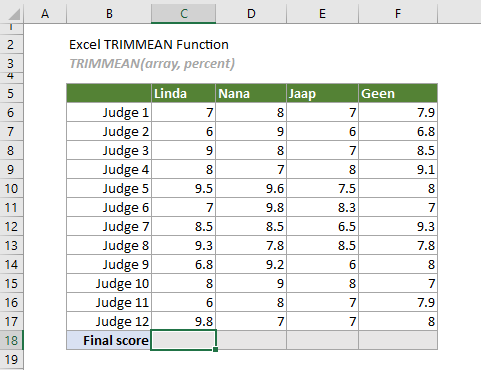This screenshot has width=481, height=370.
Task: Click the 'TRIMMEAN(array, percent)' syntax text
Action: point(152,63)
